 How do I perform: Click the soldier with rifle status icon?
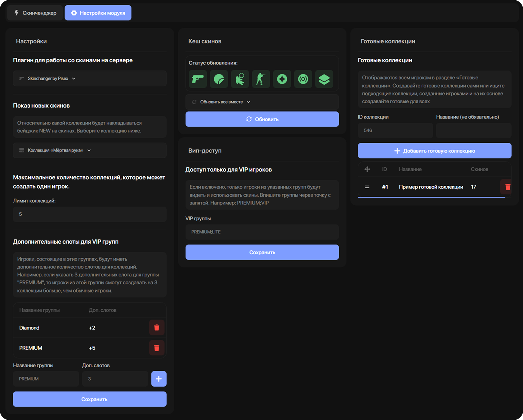[261, 79]
